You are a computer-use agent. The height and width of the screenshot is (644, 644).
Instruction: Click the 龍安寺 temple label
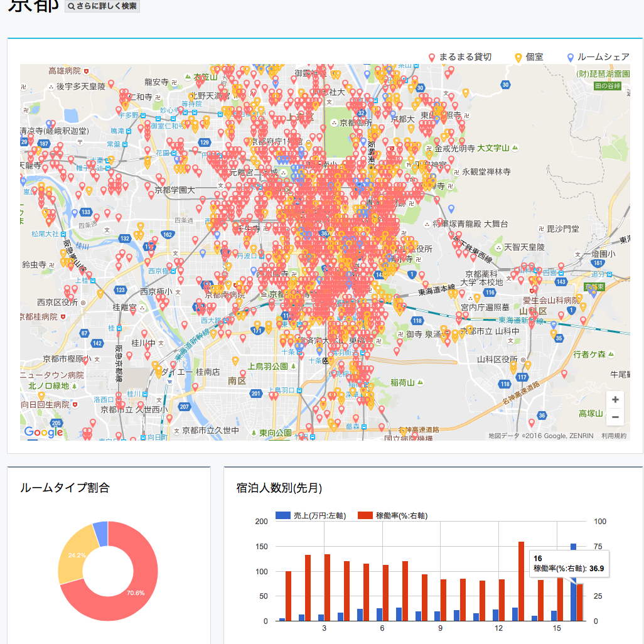click(x=156, y=82)
